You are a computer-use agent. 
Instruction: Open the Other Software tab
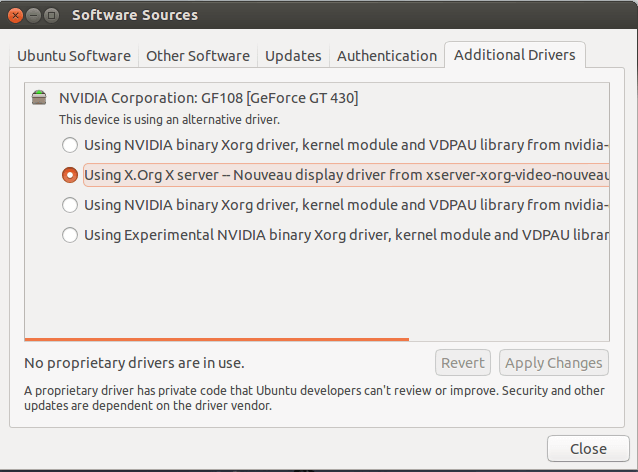pyautogui.click(x=198, y=56)
